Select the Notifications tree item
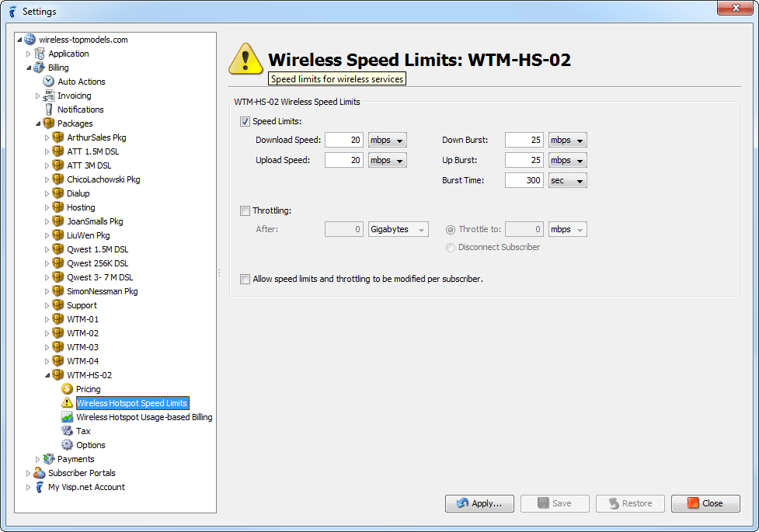Image resolution: width=759 pixels, height=532 pixels. point(80,110)
